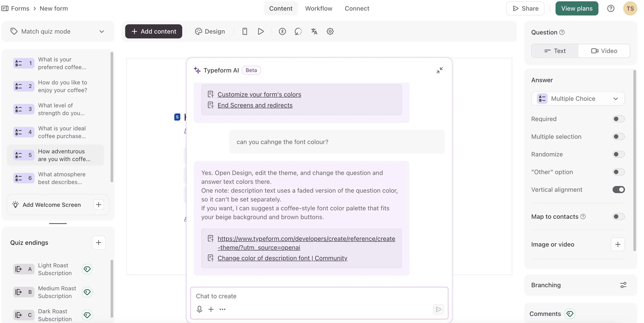Open Change color of description font link

pos(282,258)
